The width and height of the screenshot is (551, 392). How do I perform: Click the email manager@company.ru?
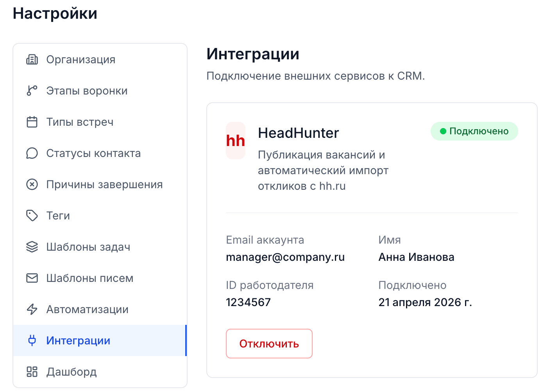(x=285, y=257)
